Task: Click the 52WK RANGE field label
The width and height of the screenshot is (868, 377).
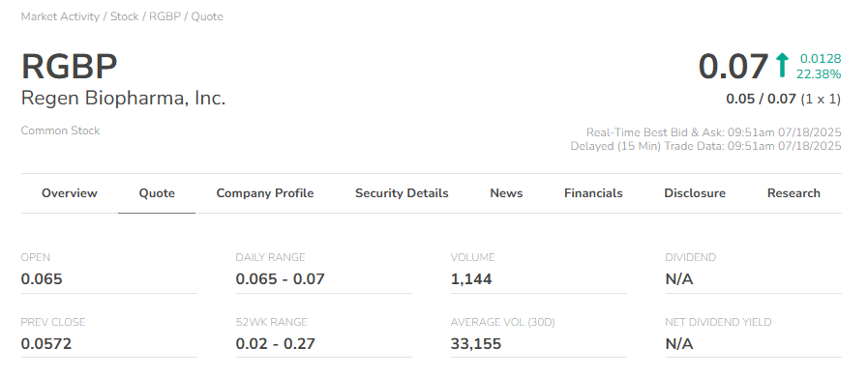Action: coord(271,322)
